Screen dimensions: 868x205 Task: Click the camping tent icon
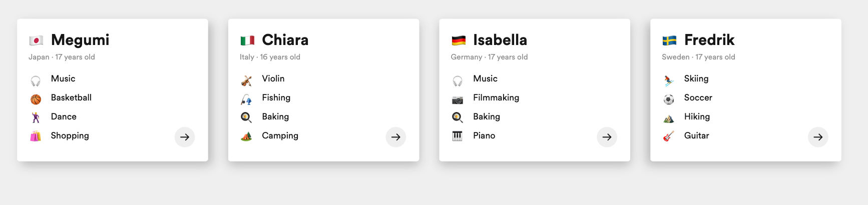pos(246,136)
